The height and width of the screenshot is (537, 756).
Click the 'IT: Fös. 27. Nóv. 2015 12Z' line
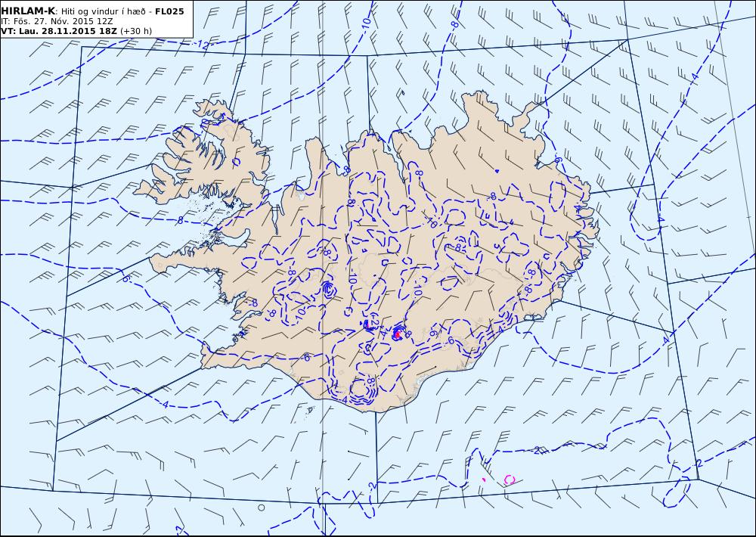[57, 21]
